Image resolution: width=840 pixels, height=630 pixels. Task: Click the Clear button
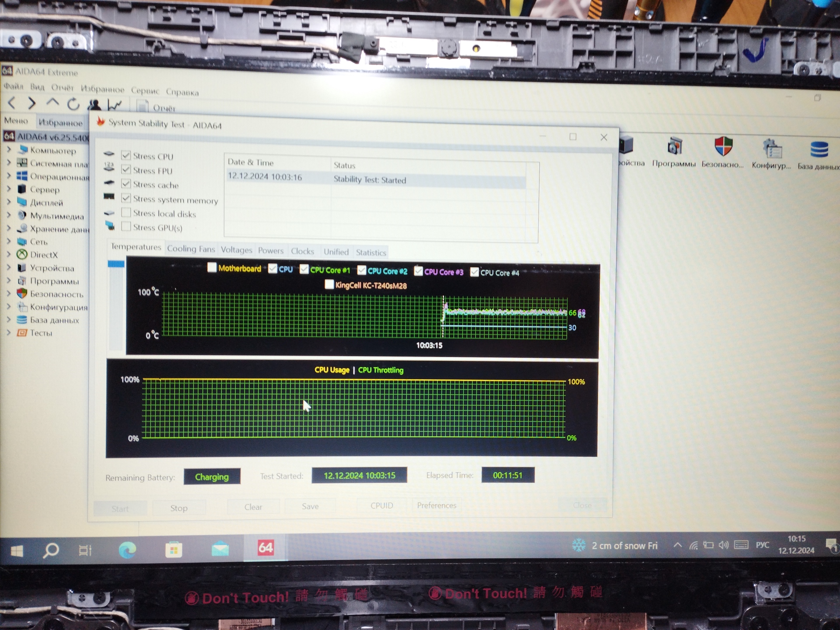point(253,507)
